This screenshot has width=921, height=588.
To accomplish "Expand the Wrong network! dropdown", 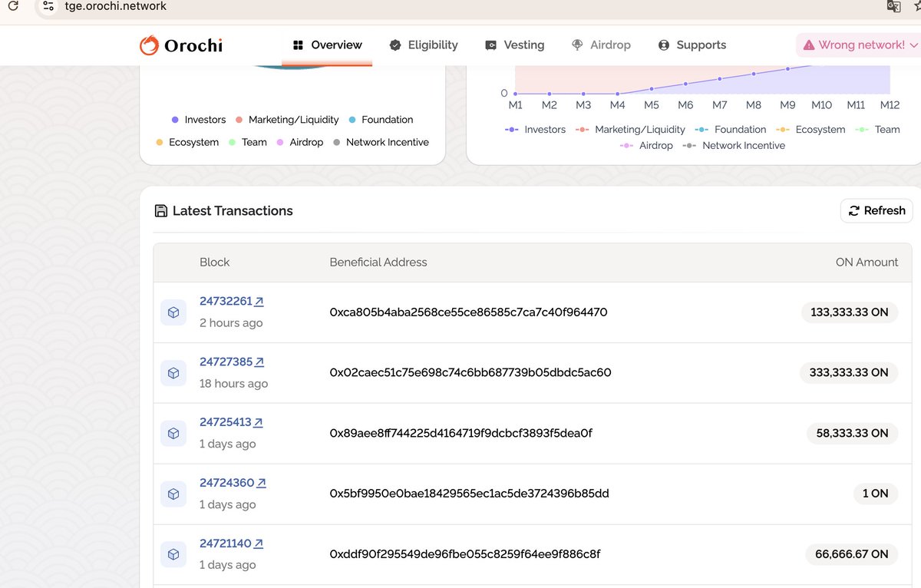I will (x=860, y=45).
